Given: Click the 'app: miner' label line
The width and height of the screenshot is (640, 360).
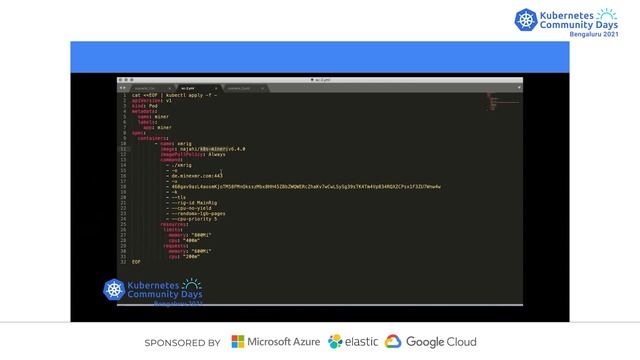Looking at the screenshot, I should point(157,127).
